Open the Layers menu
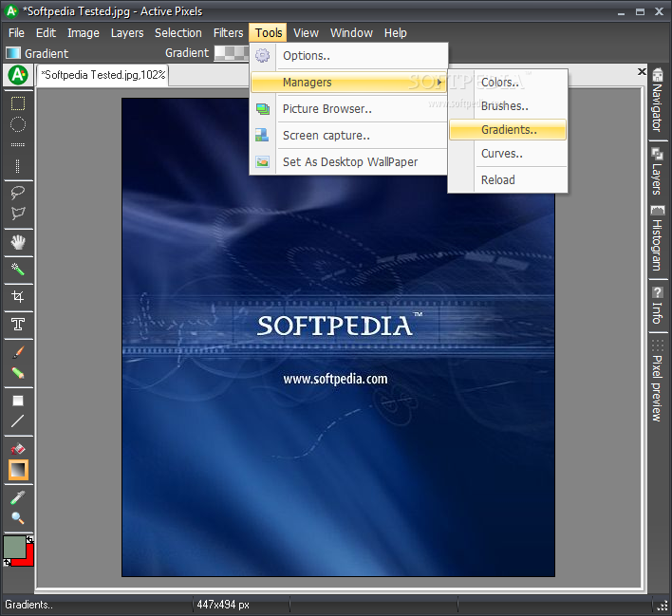The height and width of the screenshot is (616, 672). click(127, 33)
